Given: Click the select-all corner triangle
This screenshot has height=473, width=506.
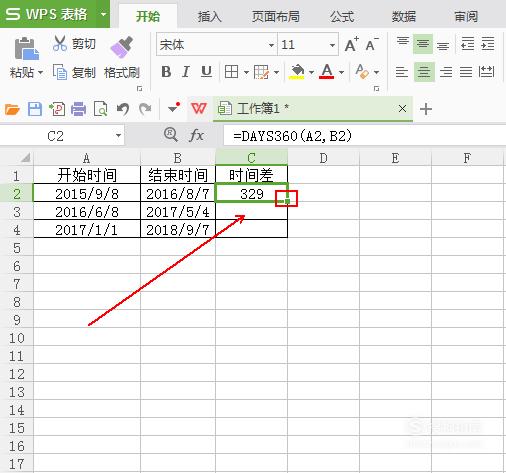Looking at the screenshot, I should [26, 157].
